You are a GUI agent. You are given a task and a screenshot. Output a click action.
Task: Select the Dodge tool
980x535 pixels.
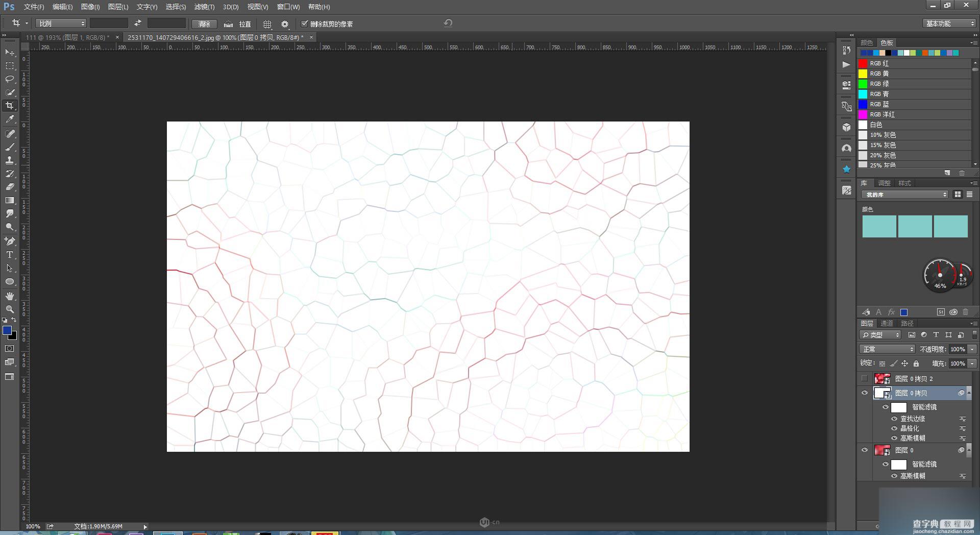(10, 227)
